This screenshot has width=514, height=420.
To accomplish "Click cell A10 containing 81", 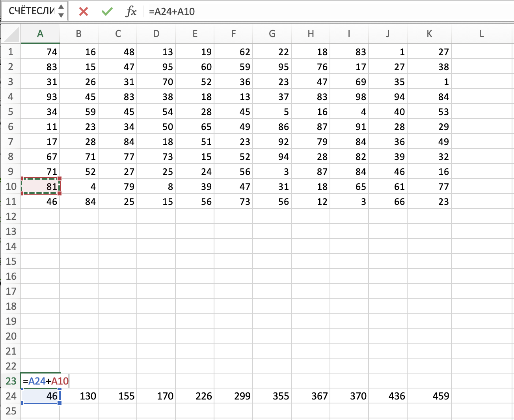I will coord(40,186).
